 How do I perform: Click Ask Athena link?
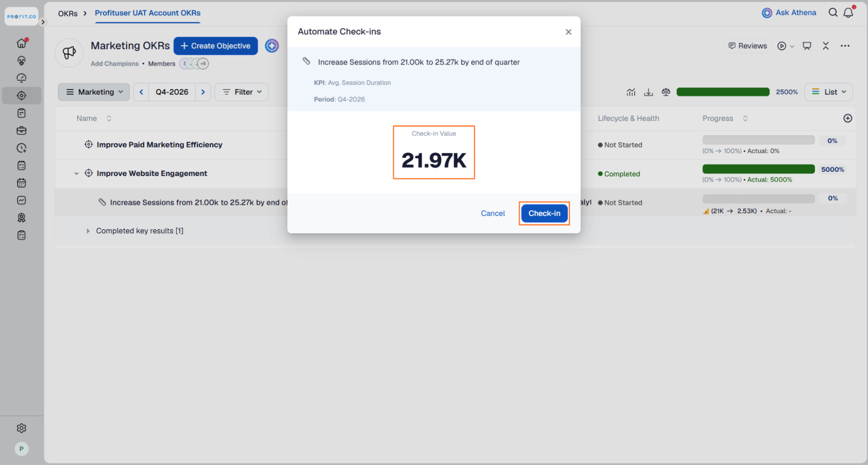coord(789,13)
